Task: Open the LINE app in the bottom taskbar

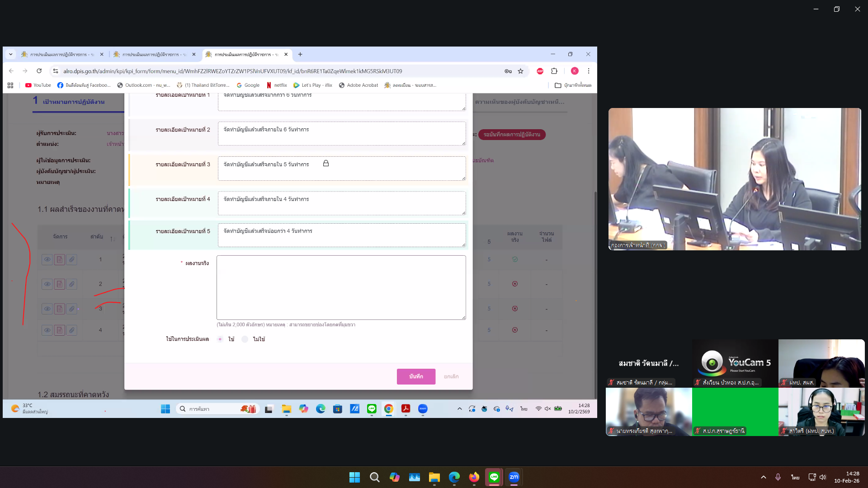Action: (x=494, y=477)
